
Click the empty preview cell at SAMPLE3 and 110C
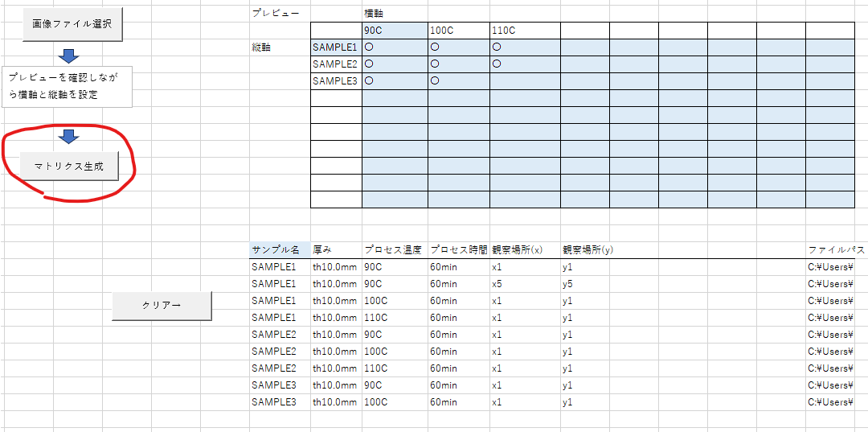[x=525, y=81]
